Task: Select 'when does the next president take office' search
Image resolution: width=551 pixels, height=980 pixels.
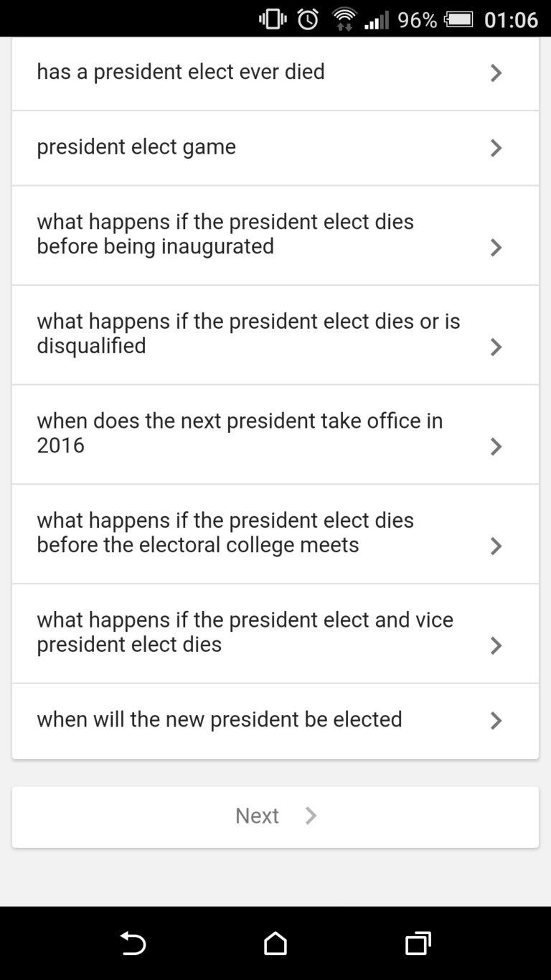Action: click(x=240, y=433)
